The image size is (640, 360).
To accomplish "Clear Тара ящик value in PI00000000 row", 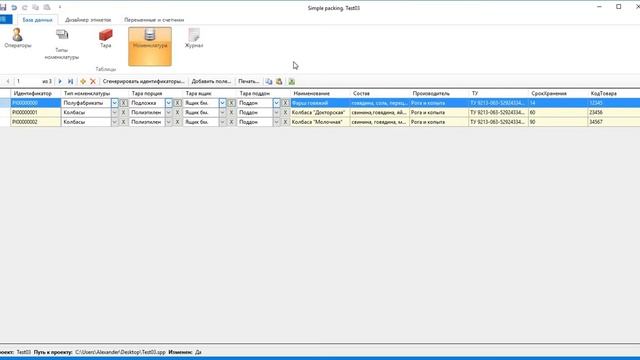I will click(x=231, y=103).
